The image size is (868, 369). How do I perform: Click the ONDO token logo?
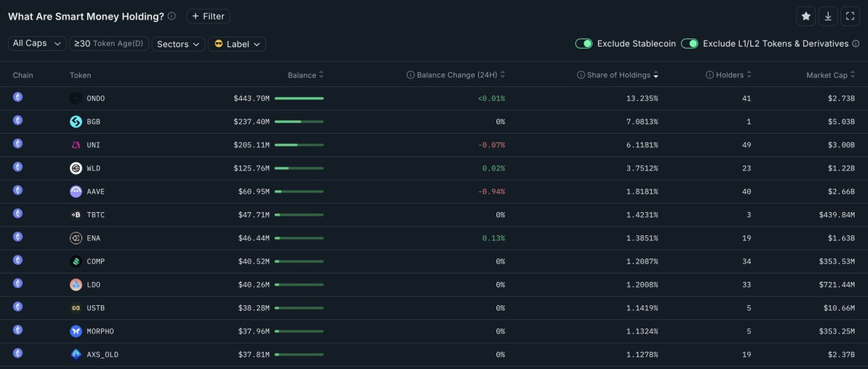pos(76,98)
